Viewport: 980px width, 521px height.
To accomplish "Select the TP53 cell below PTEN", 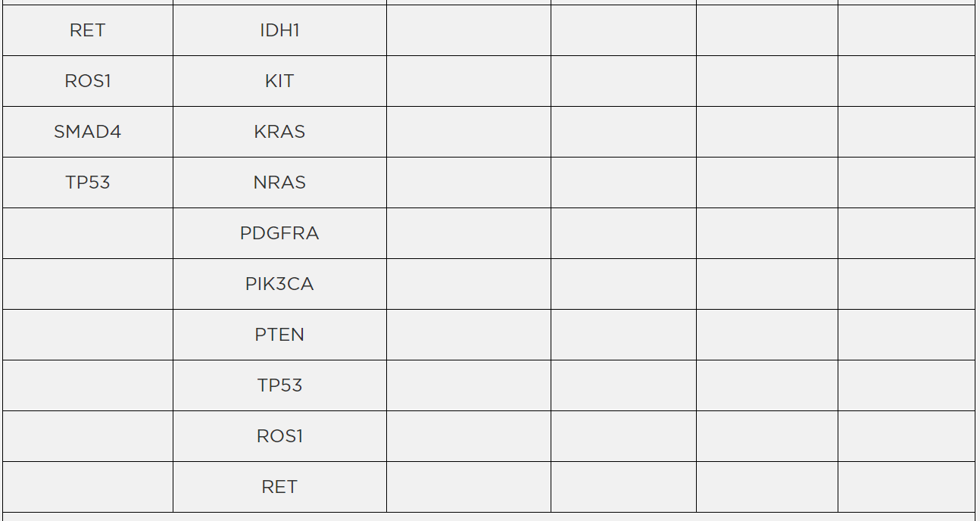I will coord(279,385).
